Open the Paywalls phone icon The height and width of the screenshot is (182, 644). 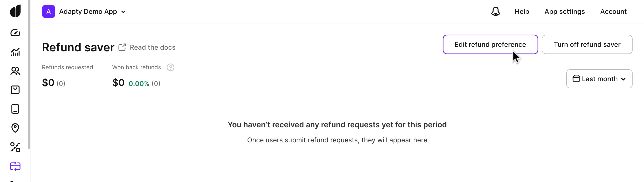point(15,108)
